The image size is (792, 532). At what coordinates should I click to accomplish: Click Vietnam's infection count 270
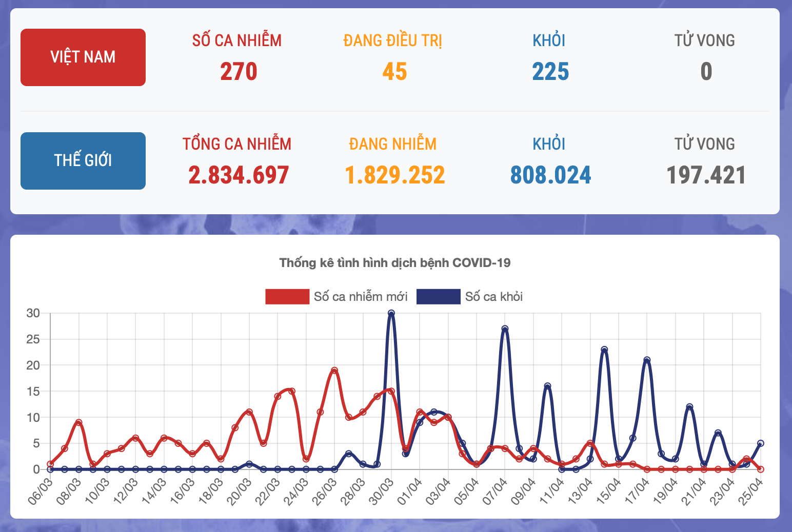click(x=239, y=72)
